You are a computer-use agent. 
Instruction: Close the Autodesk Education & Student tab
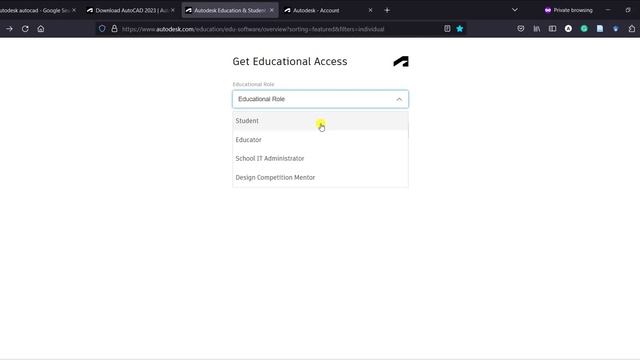coord(271,10)
